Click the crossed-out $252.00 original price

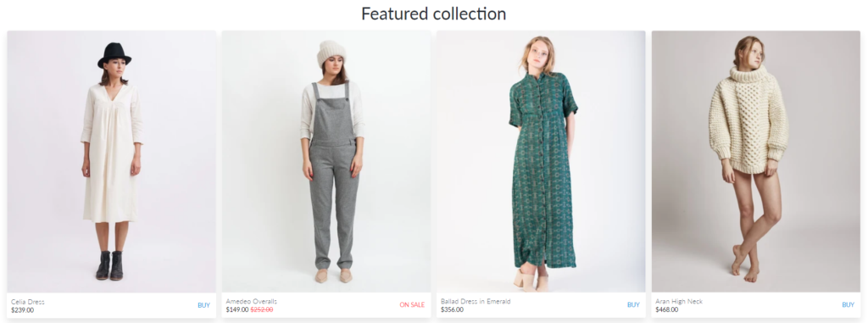(x=262, y=309)
